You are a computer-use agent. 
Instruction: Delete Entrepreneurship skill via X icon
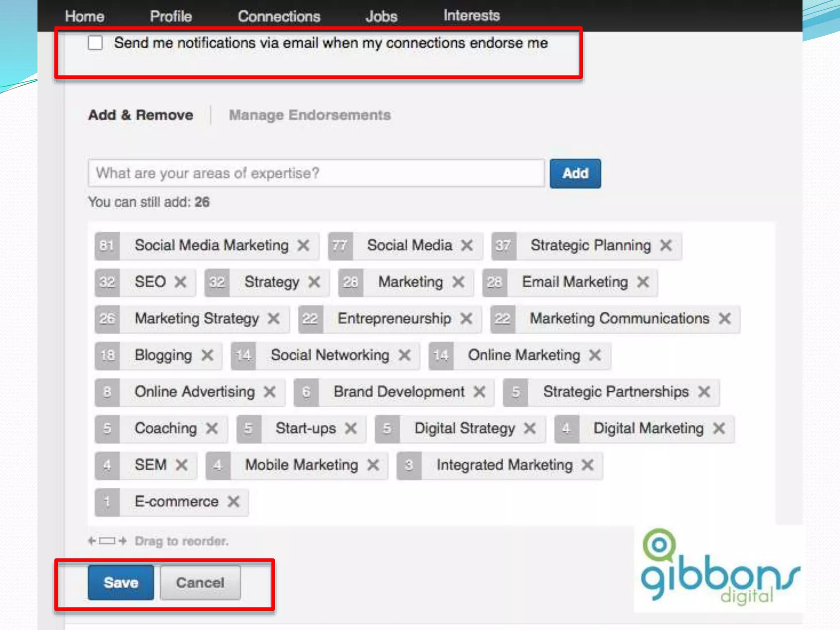point(466,319)
